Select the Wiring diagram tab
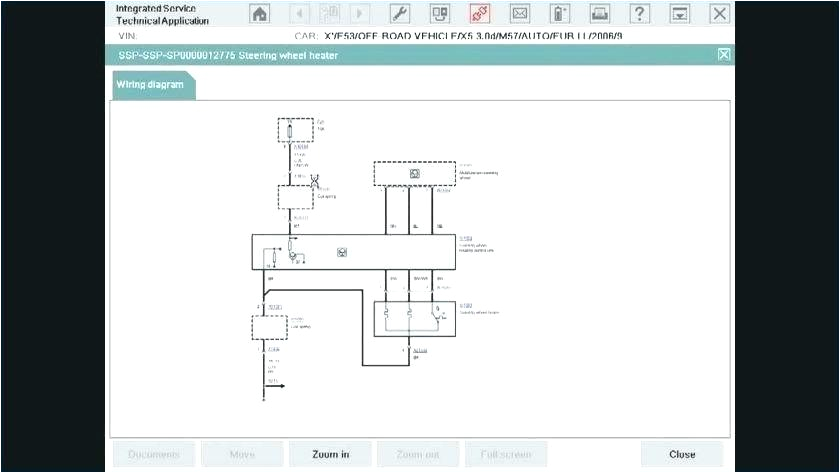Image resolution: width=840 pixels, height=473 pixels. click(150, 85)
